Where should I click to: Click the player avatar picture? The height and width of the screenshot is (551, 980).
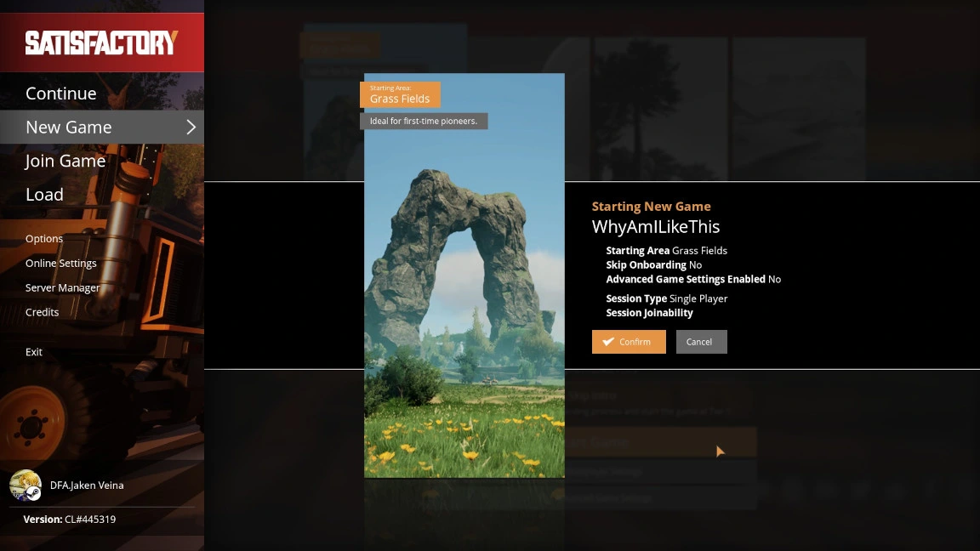click(x=25, y=485)
